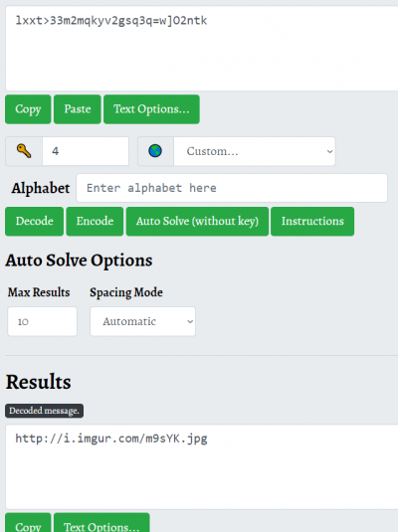
Task: Click the key value field showing 4
Action: click(x=86, y=151)
